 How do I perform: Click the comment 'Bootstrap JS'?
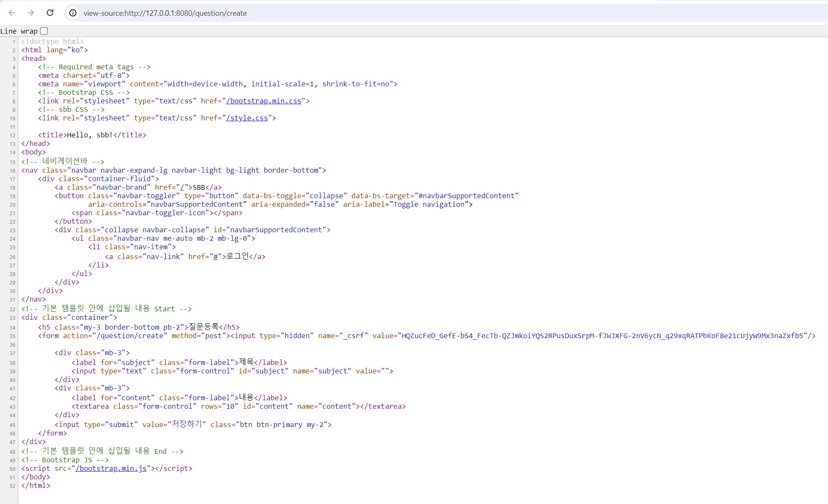tap(67, 460)
